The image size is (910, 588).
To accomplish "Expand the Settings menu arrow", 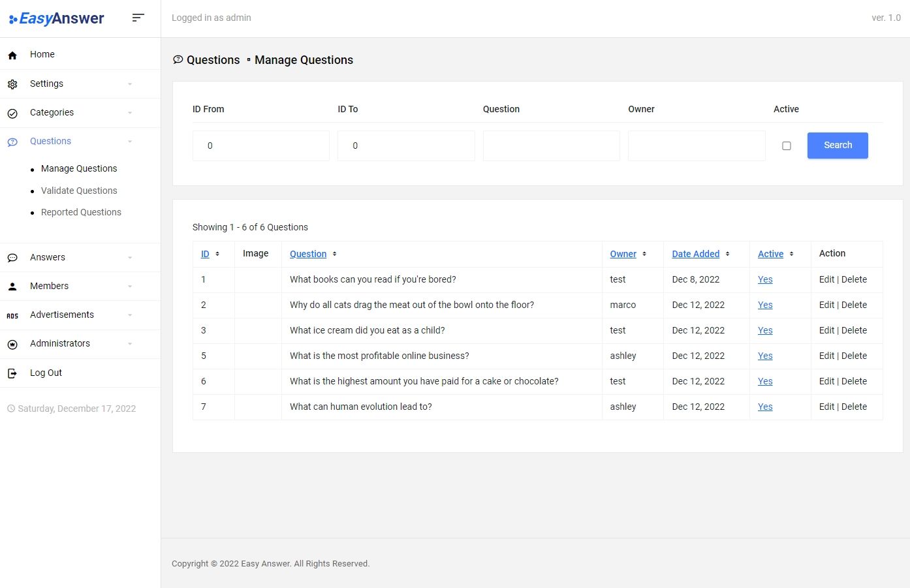I will click(x=130, y=84).
